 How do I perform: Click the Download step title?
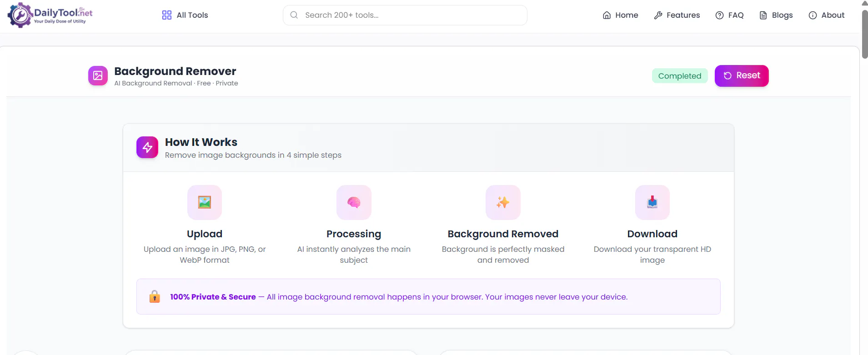coord(652,234)
